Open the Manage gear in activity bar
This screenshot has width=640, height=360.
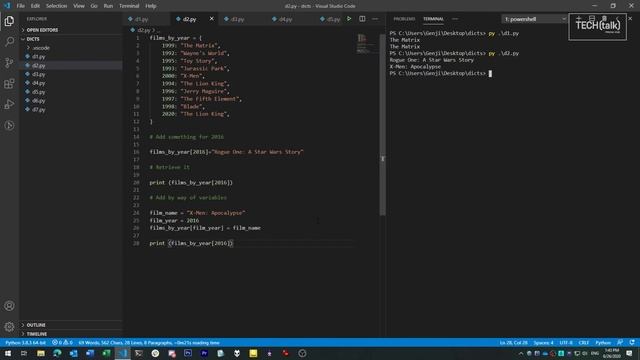9,327
